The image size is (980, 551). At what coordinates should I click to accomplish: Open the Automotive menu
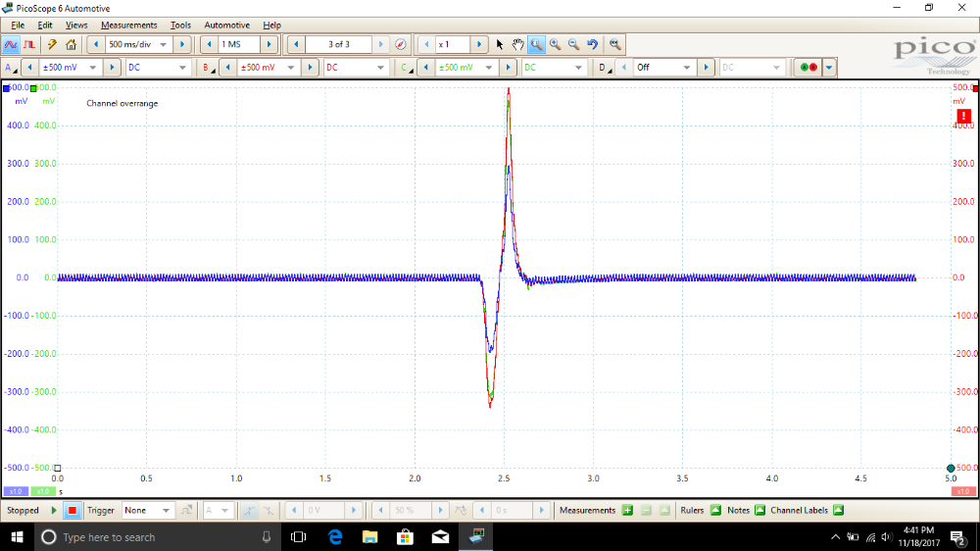(x=226, y=25)
